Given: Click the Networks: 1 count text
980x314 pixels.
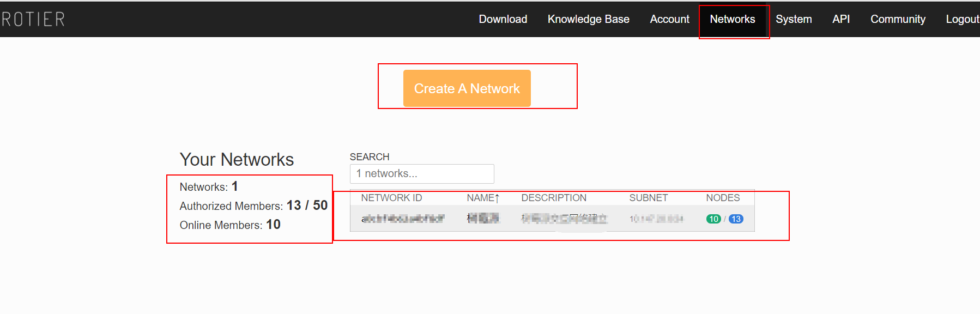Looking at the screenshot, I should coord(209,186).
